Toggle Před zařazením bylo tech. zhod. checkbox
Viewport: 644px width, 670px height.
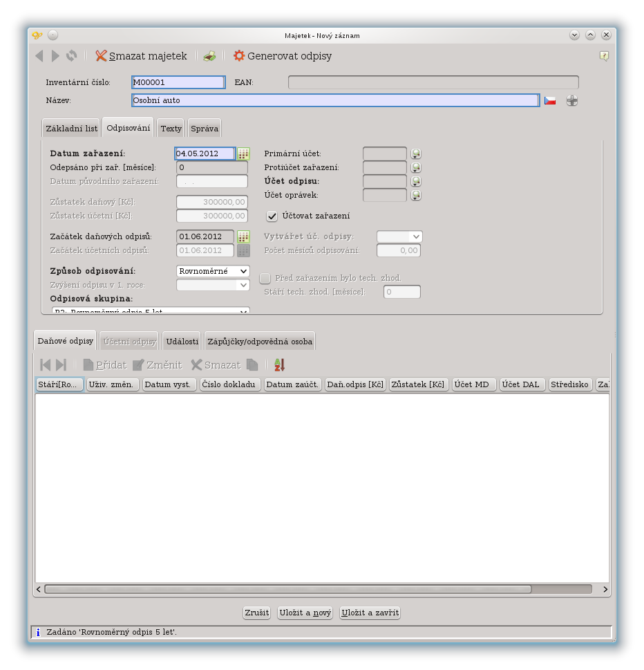pyautogui.click(x=265, y=278)
